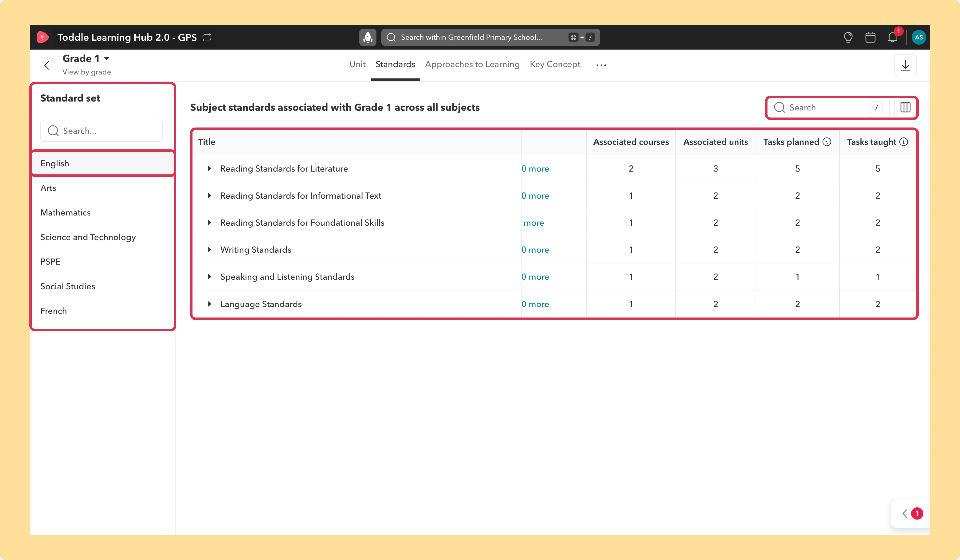Download the standards report
The width and height of the screenshot is (960, 560).
(x=905, y=65)
